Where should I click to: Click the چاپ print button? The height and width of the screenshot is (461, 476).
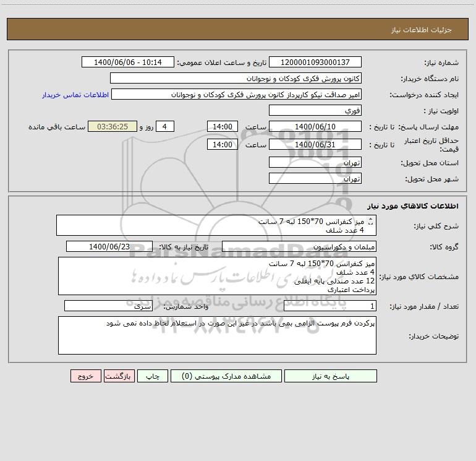point(153,376)
